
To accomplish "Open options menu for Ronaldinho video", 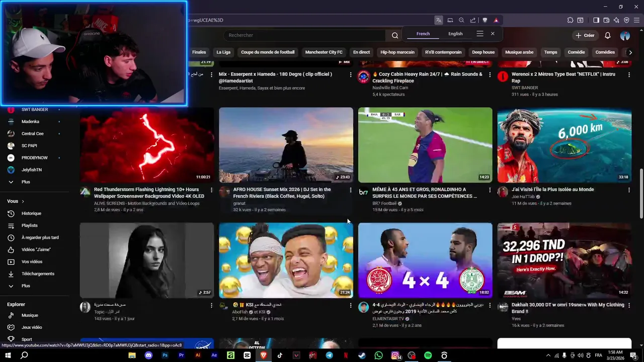I will tap(490, 190).
